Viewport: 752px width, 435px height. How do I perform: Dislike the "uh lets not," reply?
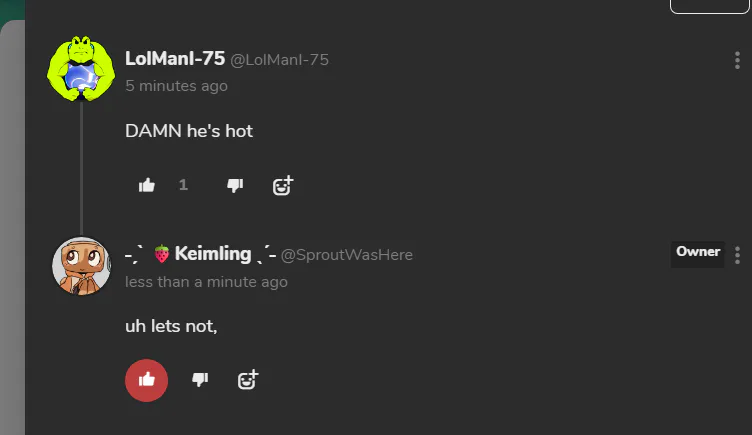point(200,379)
